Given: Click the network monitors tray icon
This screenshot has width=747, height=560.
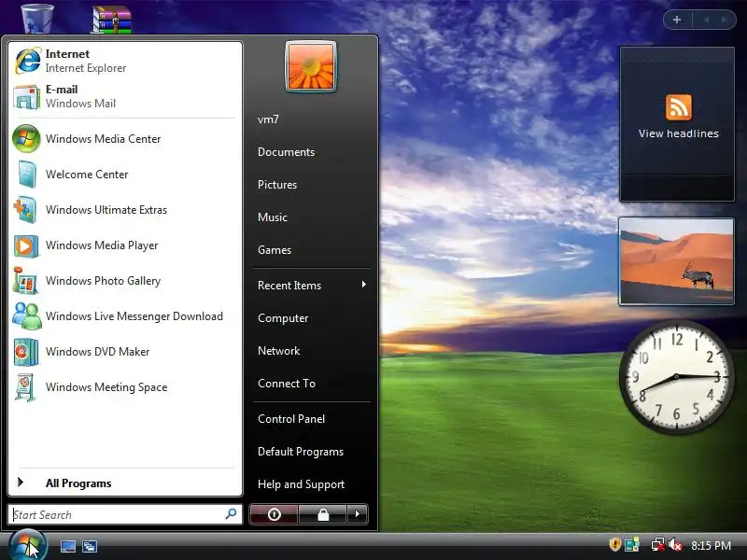Looking at the screenshot, I should click(x=632, y=545).
